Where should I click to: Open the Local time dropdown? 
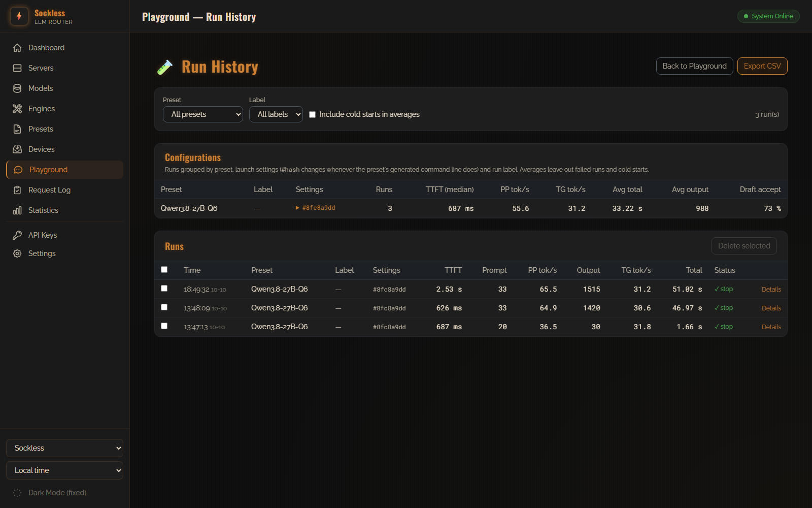pyautogui.click(x=64, y=470)
